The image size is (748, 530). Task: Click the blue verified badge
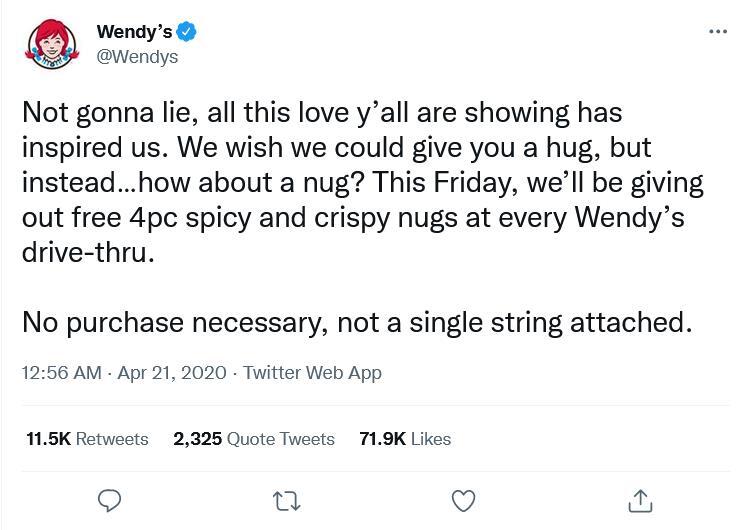click(187, 32)
